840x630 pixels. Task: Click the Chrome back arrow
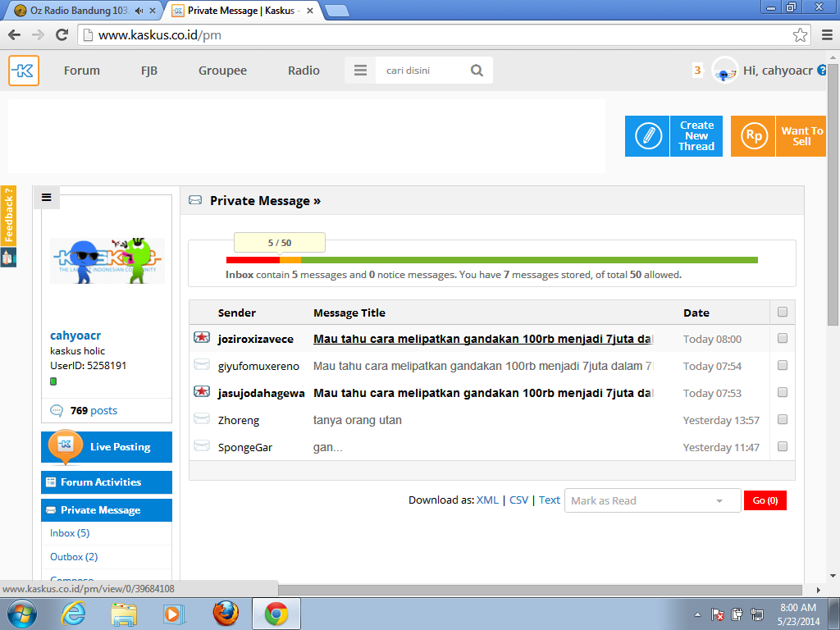point(15,35)
